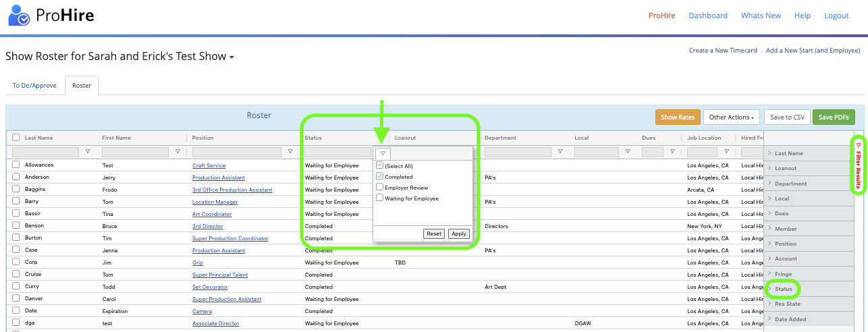Open the Dues column filter icon
868x332 pixels.
(x=673, y=153)
